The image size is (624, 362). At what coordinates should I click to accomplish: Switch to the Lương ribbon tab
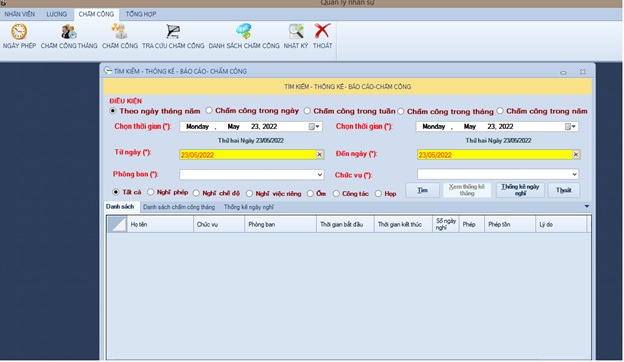pos(56,14)
